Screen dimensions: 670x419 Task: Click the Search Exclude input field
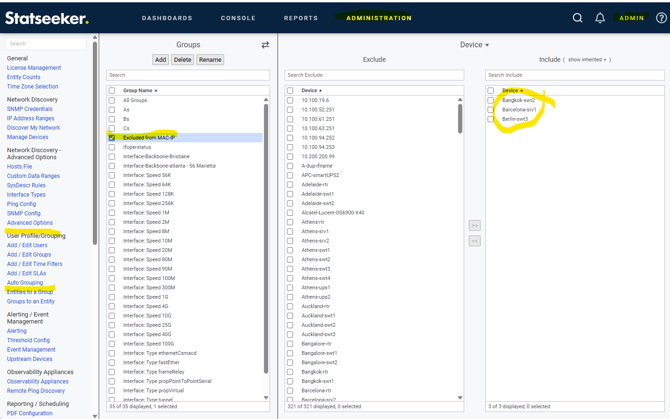[x=374, y=75]
